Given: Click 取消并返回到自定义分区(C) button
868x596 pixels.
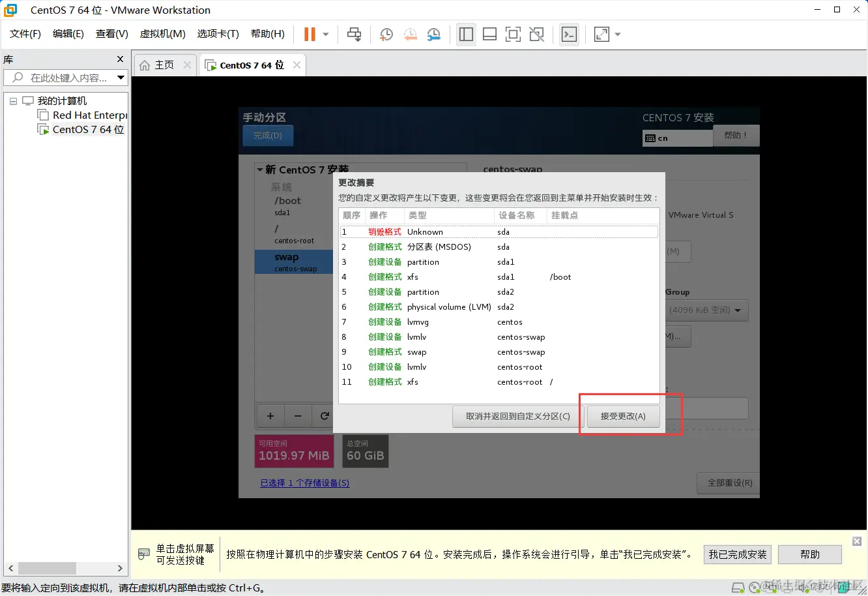Looking at the screenshot, I should [517, 416].
